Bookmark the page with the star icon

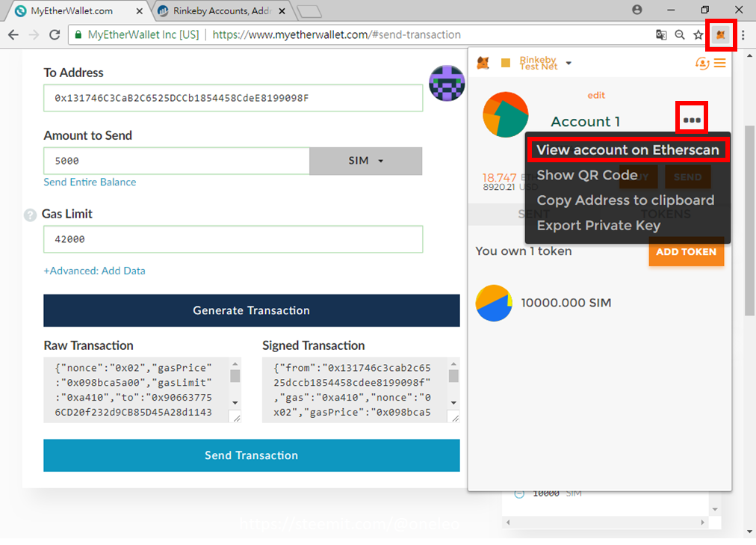(698, 34)
